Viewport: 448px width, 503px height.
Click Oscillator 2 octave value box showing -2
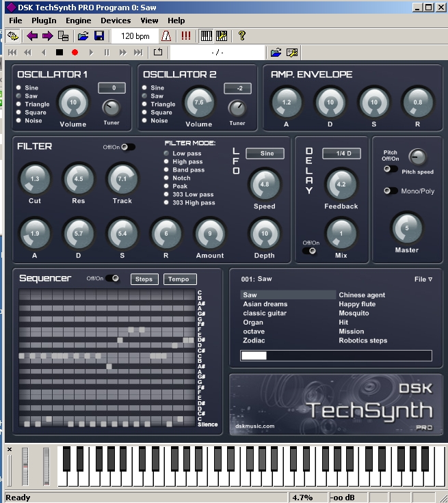237,88
